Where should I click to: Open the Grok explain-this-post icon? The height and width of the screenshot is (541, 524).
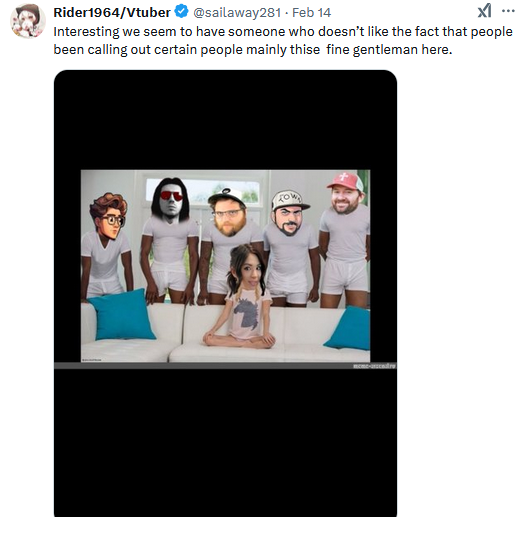click(x=484, y=11)
